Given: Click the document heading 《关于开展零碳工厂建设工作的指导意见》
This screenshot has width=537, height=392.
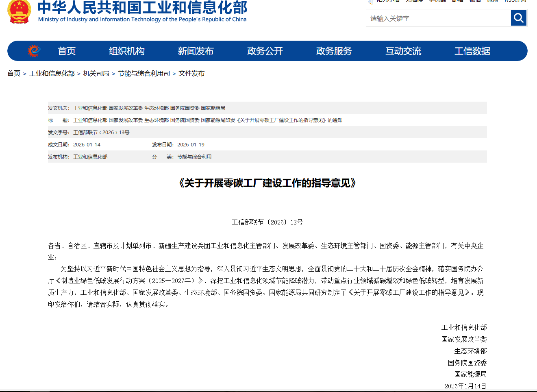Looking at the screenshot, I should click(267, 183).
